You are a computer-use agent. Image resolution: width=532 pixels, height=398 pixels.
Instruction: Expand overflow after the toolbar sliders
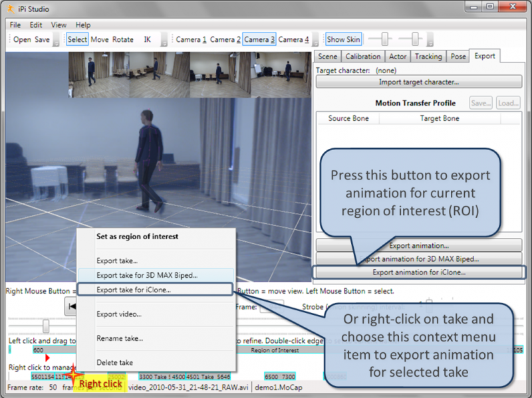coord(430,40)
